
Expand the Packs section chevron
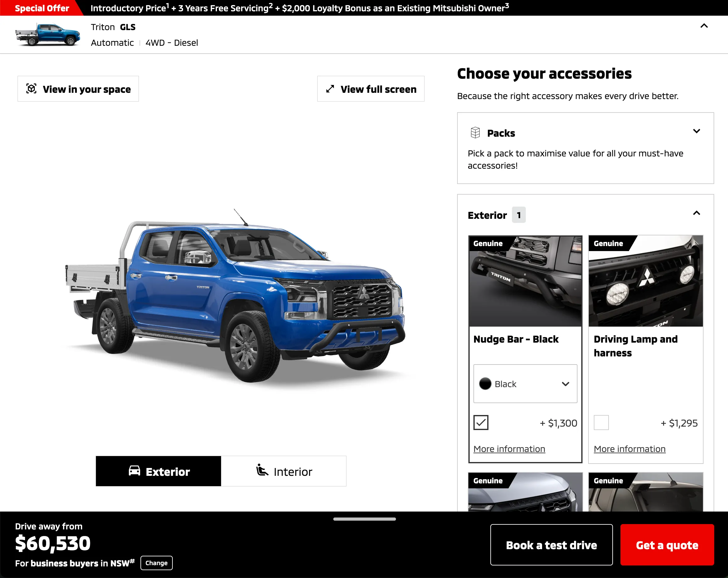697,131
